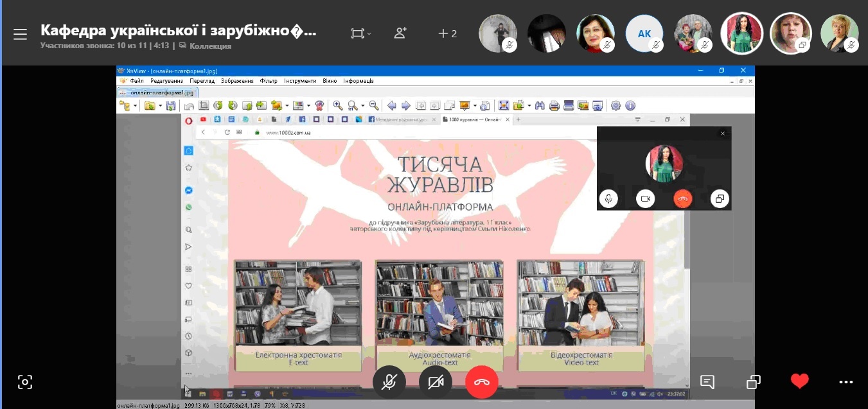Screen dimensions: 868x409
Task: Take a snapshot with the bottom-left capture icon
Action: 24,383
